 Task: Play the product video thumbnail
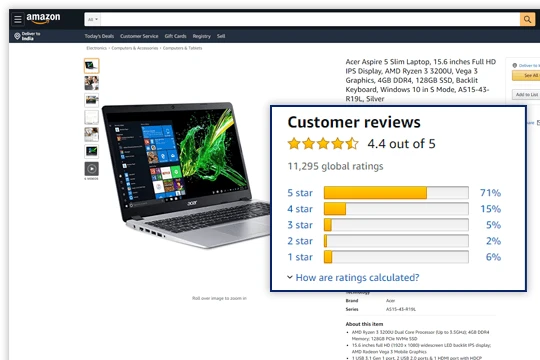[92, 169]
